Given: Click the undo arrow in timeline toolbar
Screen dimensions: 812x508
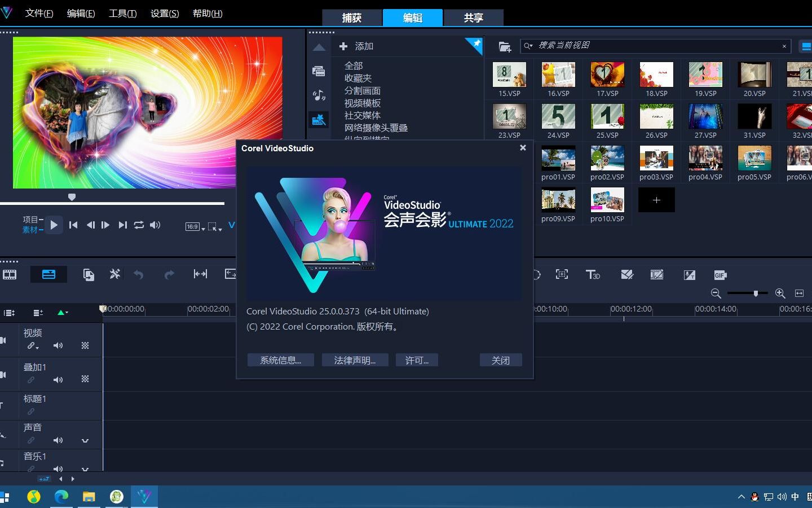Looking at the screenshot, I should (138, 275).
